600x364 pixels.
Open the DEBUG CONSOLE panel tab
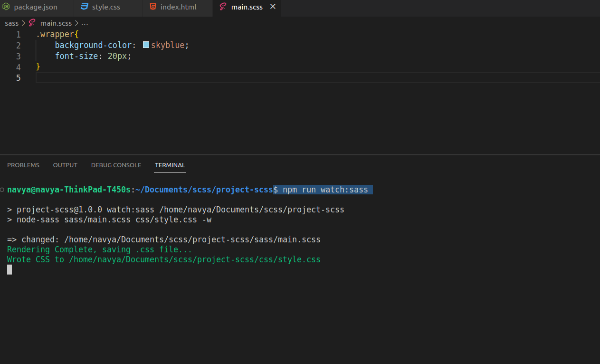click(x=116, y=165)
